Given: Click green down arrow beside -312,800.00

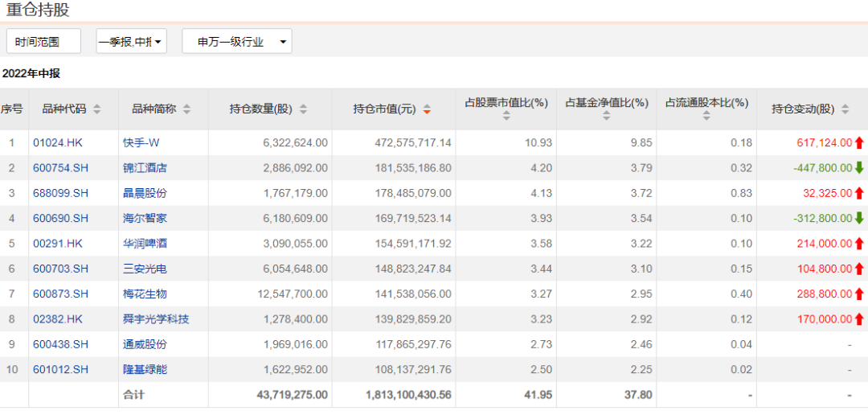Looking at the screenshot, I should tap(859, 218).
